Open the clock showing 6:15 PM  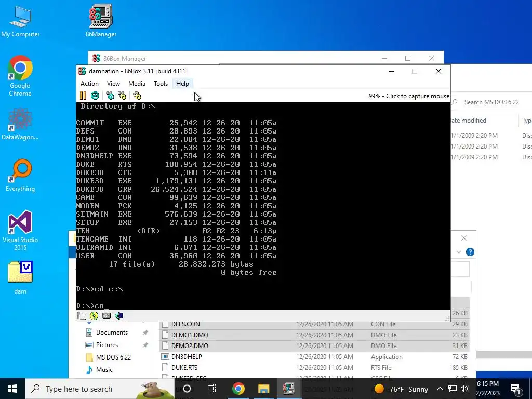(x=488, y=389)
